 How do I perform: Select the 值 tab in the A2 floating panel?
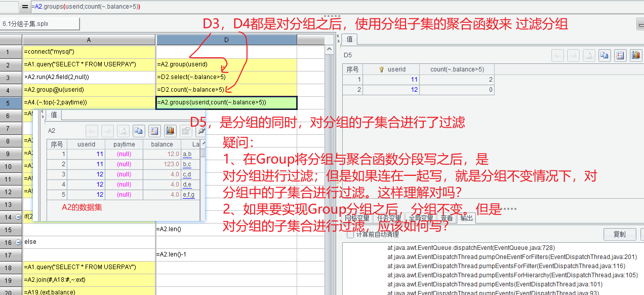(54, 115)
